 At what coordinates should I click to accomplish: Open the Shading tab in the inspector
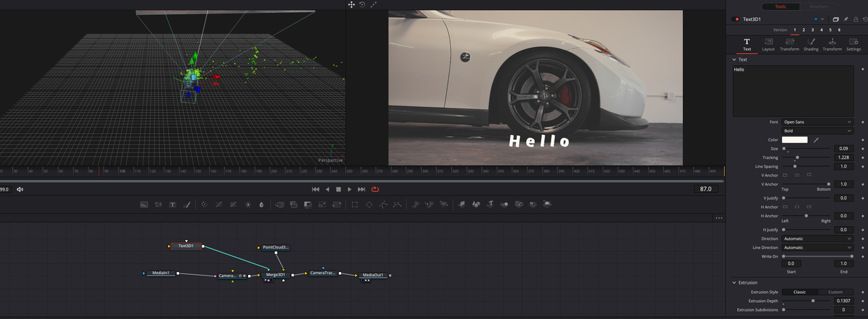pyautogui.click(x=811, y=45)
